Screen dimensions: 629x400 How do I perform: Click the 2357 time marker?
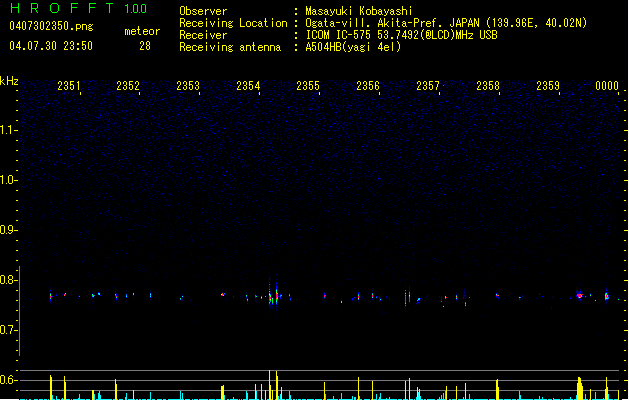(x=428, y=86)
